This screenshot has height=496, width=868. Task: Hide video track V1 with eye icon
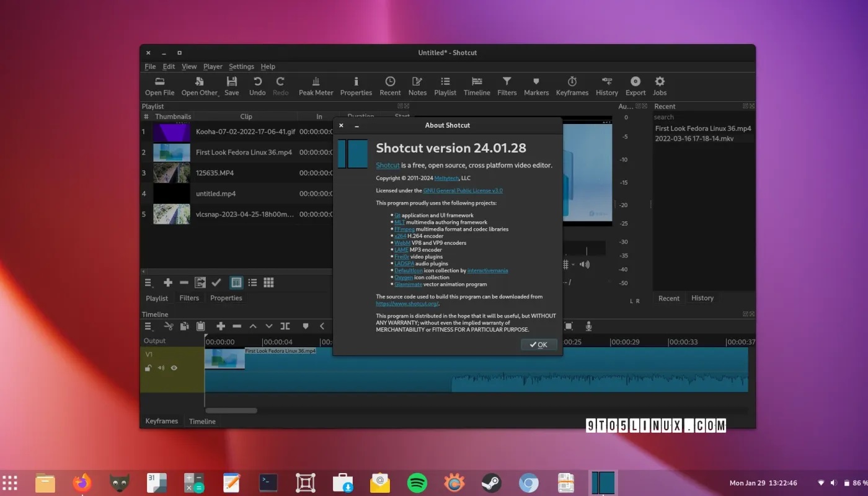174,368
